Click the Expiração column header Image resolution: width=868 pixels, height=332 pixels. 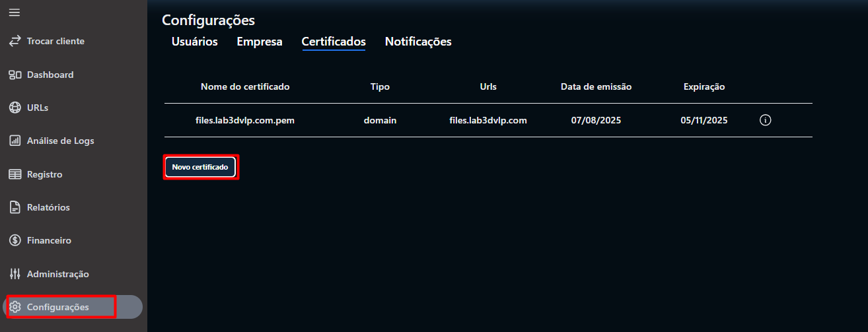click(x=704, y=86)
